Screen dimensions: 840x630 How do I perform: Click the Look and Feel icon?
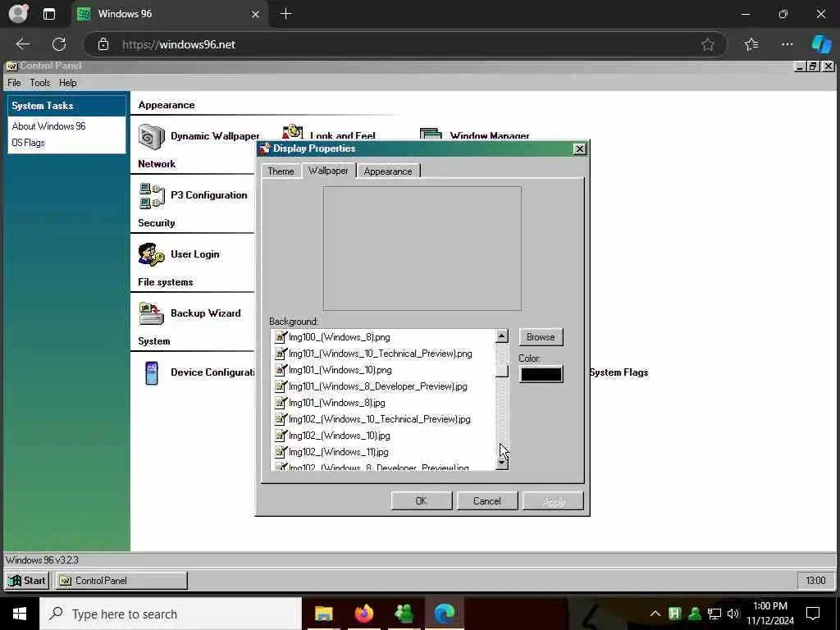click(x=293, y=132)
